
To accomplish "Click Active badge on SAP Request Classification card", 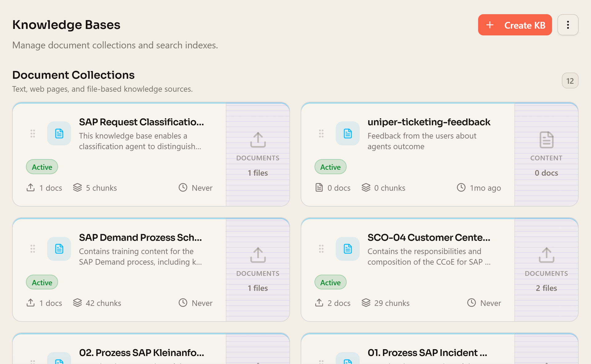I will point(42,167).
